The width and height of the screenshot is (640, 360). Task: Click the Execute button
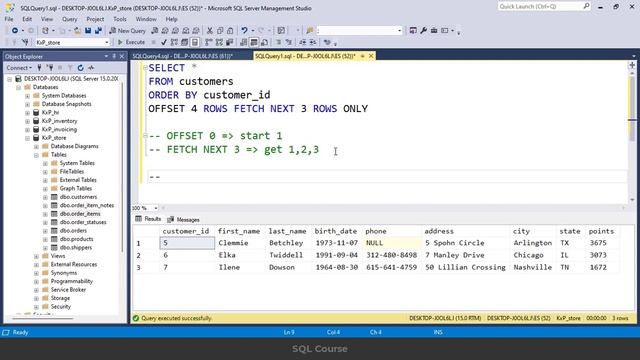131,42
